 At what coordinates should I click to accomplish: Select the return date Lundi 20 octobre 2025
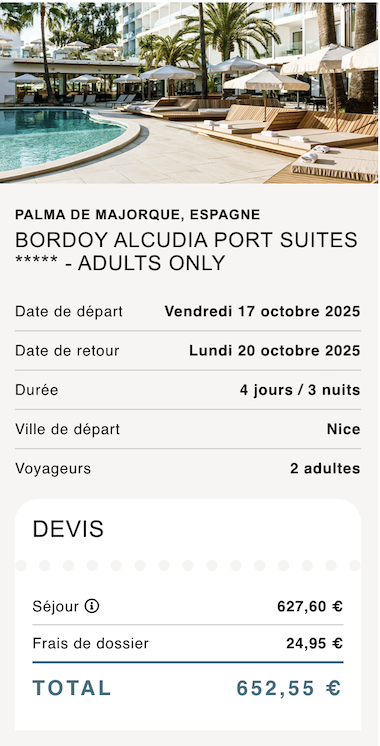(274, 351)
